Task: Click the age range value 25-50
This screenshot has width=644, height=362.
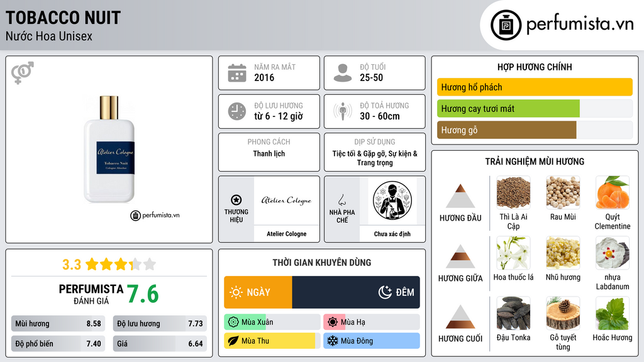Action: 371,77
